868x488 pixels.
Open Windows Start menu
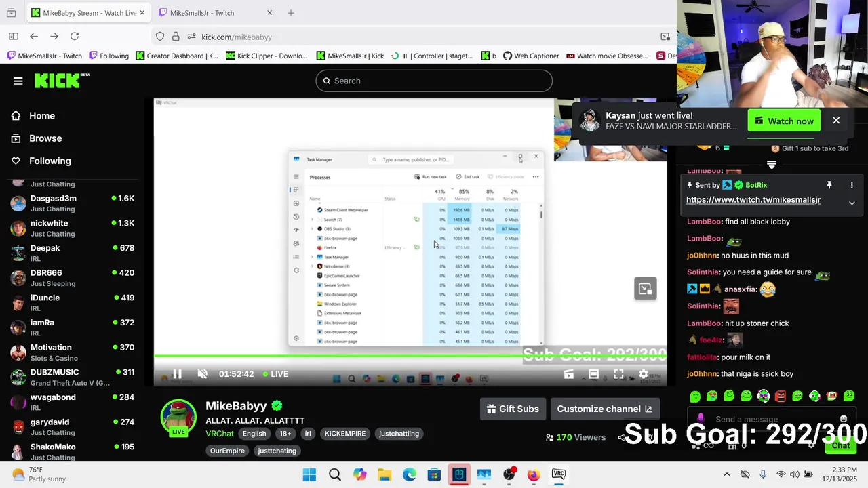click(x=309, y=474)
